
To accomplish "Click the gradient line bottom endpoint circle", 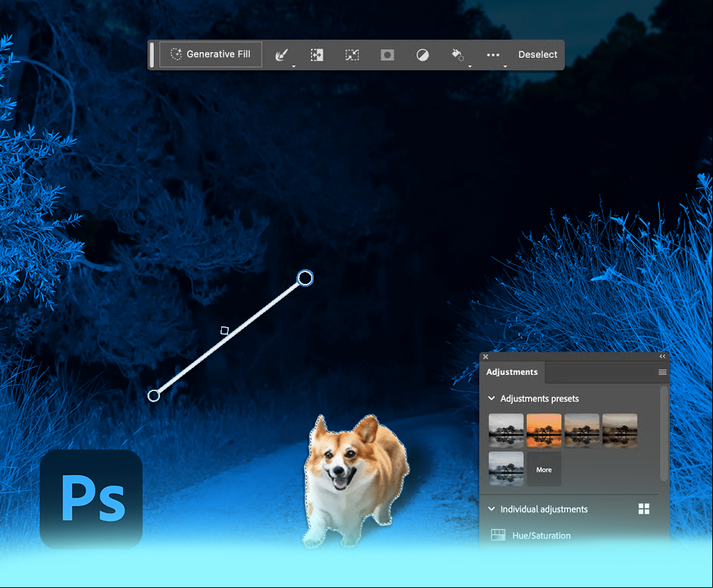I will tap(154, 396).
